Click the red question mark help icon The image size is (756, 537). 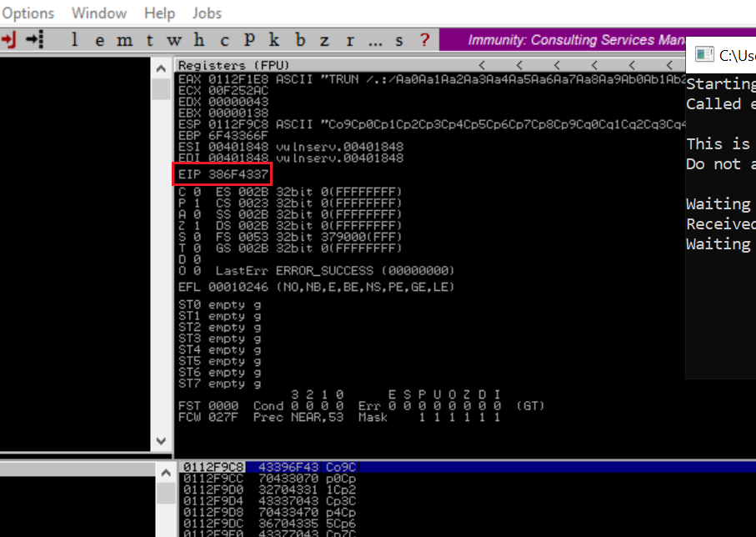424,39
